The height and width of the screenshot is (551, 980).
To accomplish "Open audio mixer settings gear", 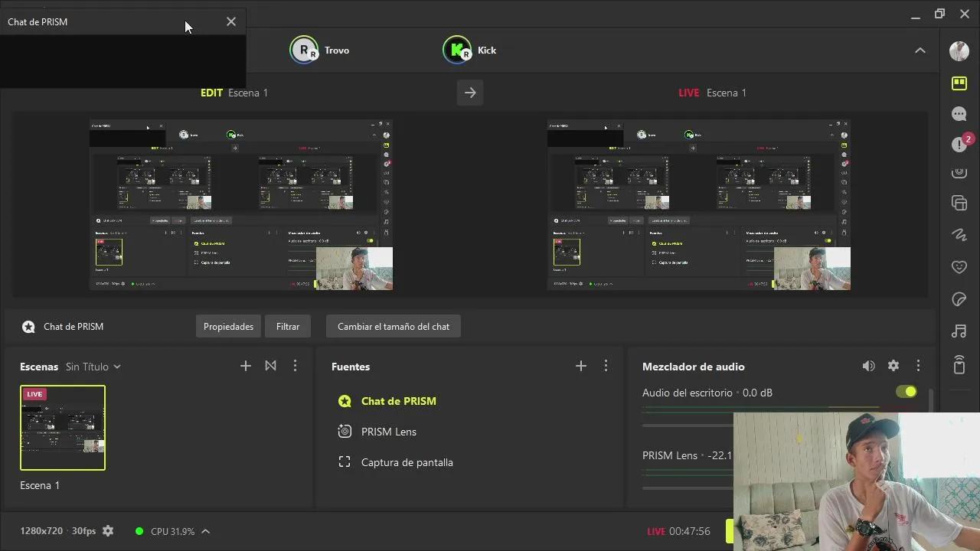I will click(x=893, y=367).
